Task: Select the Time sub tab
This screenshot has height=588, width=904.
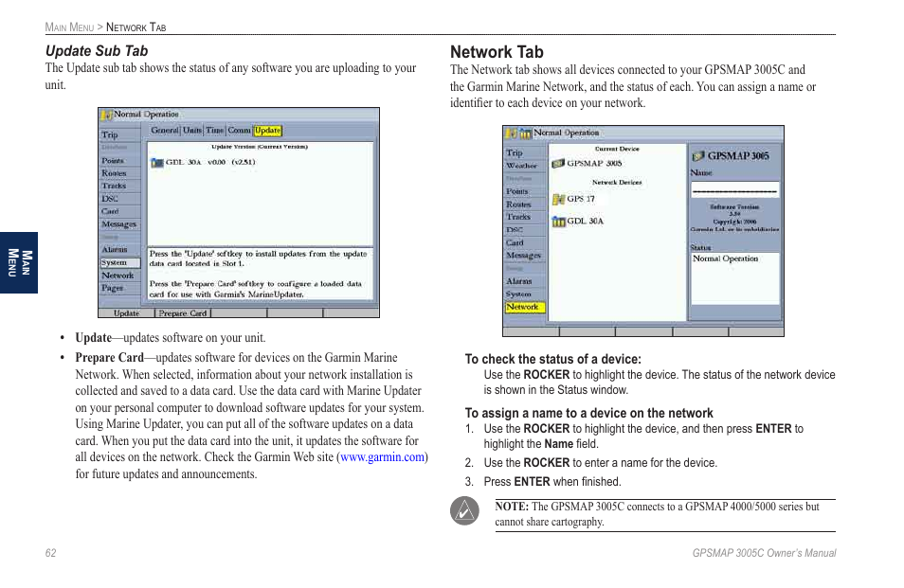Action: tap(214, 131)
